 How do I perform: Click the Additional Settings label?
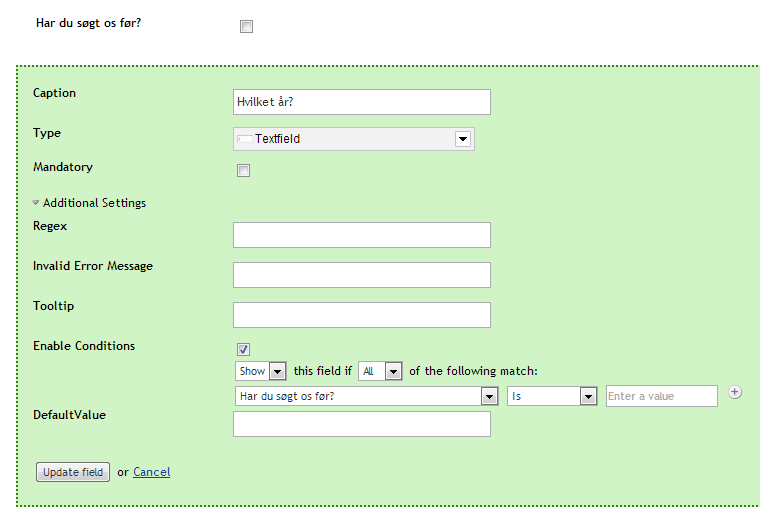coord(95,203)
